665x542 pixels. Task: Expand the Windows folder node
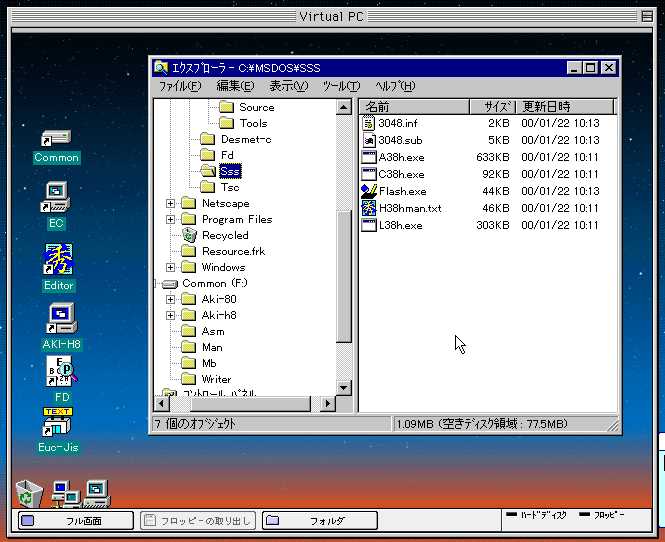[x=170, y=267]
